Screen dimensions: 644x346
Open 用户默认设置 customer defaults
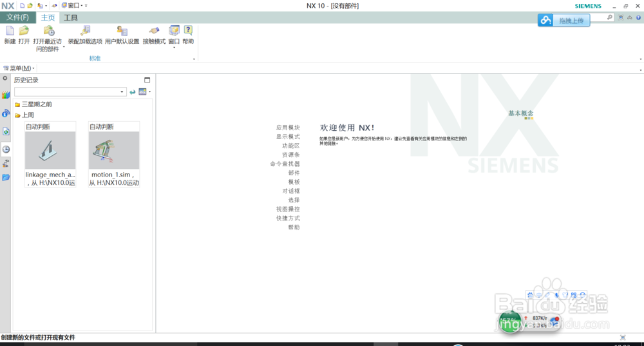pos(122,35)
